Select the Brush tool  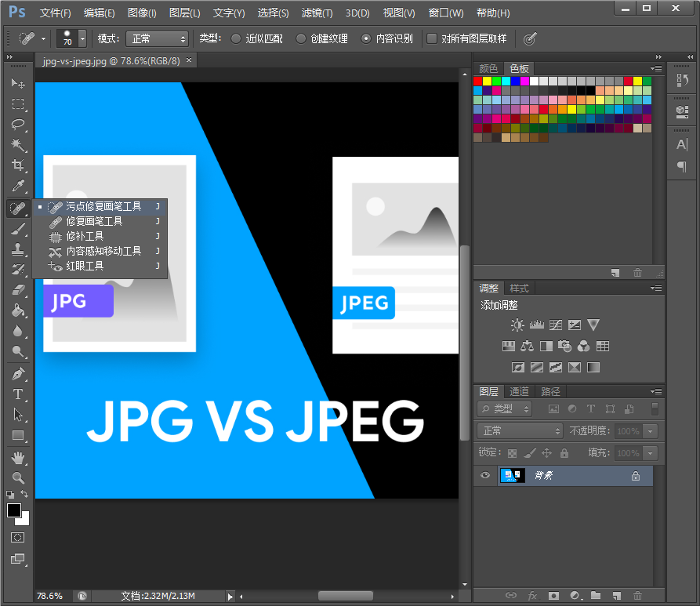coord(17,229)
